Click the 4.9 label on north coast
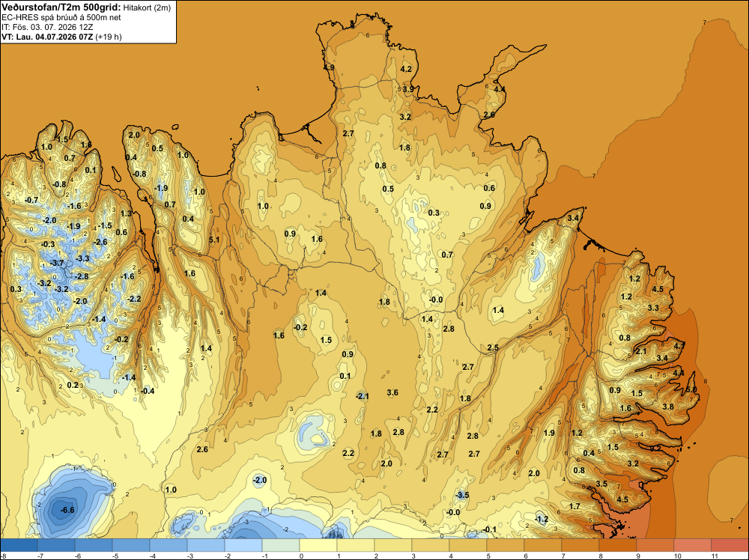Screen dimensions: 749x560 click(329, 68)
